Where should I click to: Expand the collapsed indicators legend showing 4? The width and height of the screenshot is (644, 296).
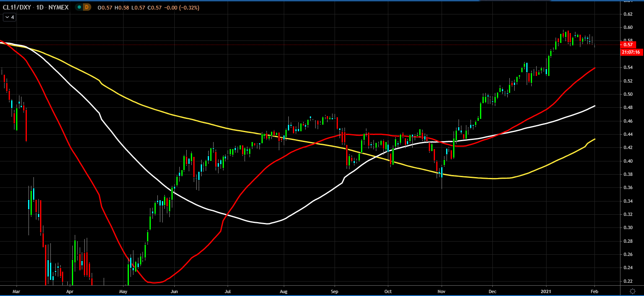coord(10,17)
